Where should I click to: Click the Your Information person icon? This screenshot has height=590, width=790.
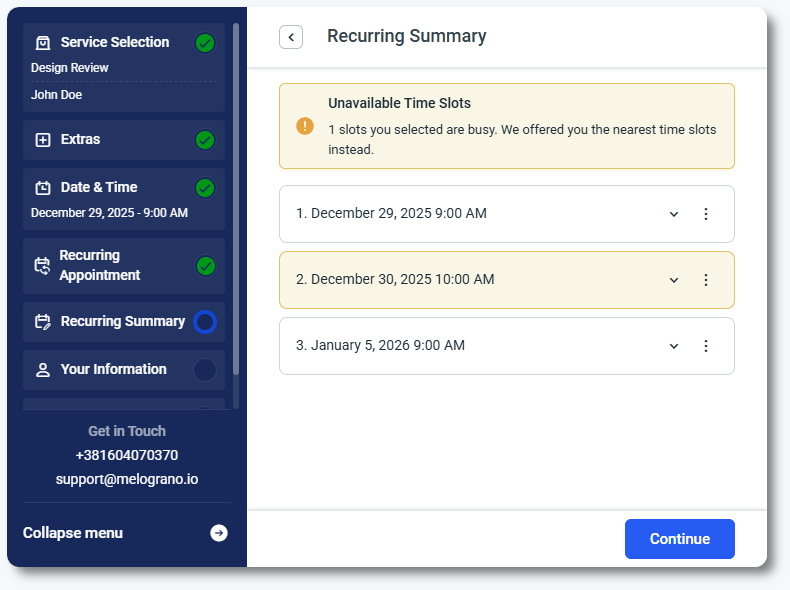click(x=43, y=370)
